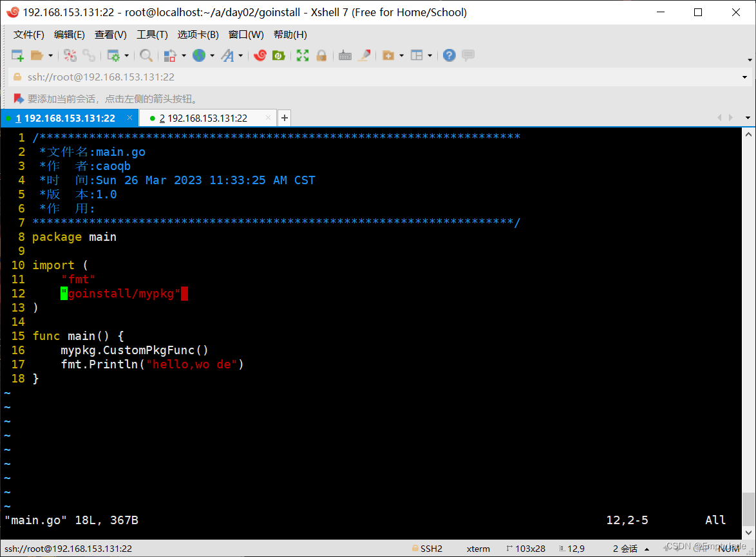Maximize the Xshell window
The image size is (756, 557).
(x=697, y=12)
